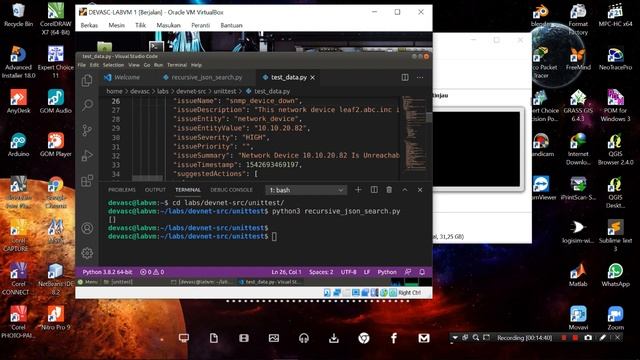Click the UTF-8 encoding status

(x=349, y=272)
